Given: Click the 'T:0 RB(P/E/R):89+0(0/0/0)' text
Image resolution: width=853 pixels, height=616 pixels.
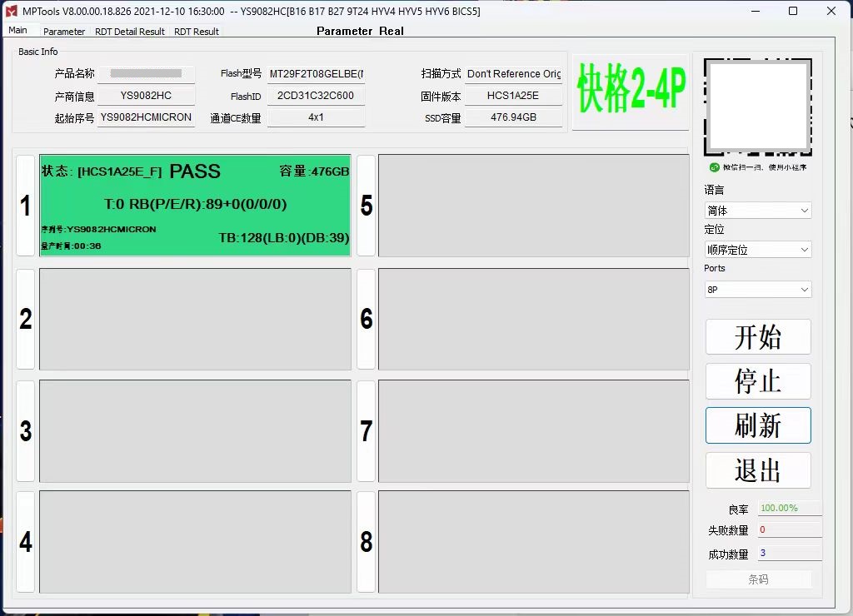Looking at the screenshot, I should (195, 204).
